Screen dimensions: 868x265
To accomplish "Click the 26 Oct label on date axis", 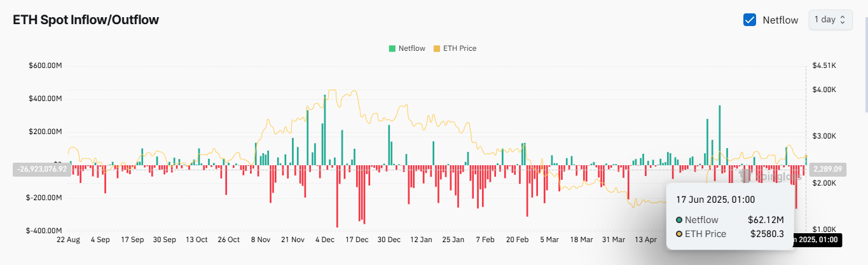I will pos(228,240).
